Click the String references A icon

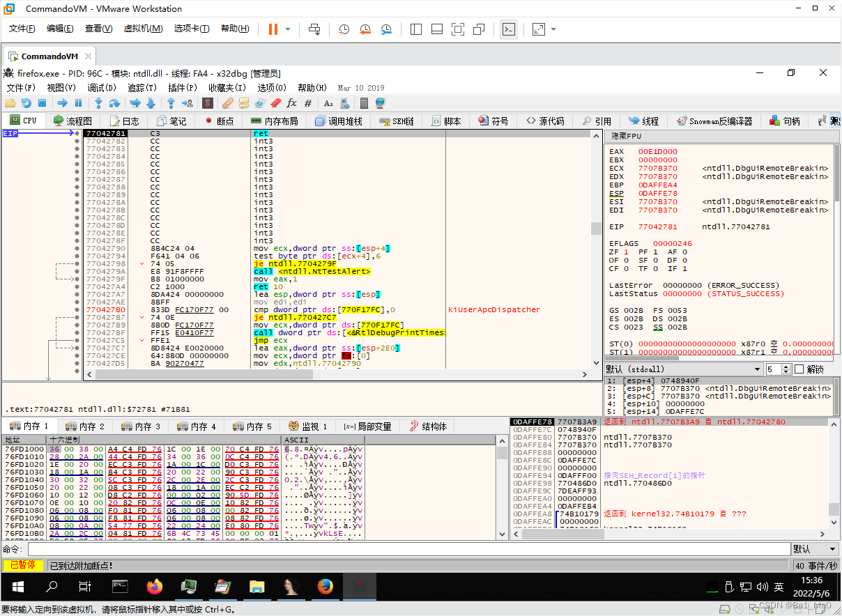(x=328, y=102)
